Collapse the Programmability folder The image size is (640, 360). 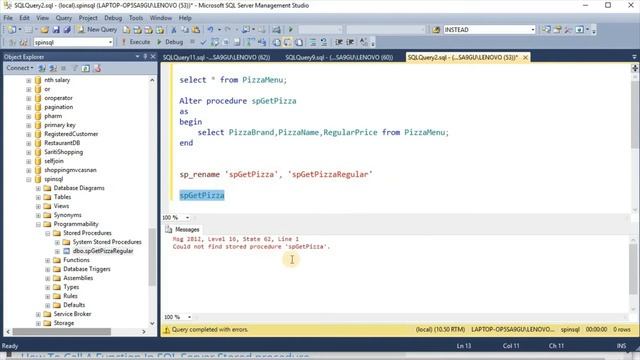click(38, 224)
